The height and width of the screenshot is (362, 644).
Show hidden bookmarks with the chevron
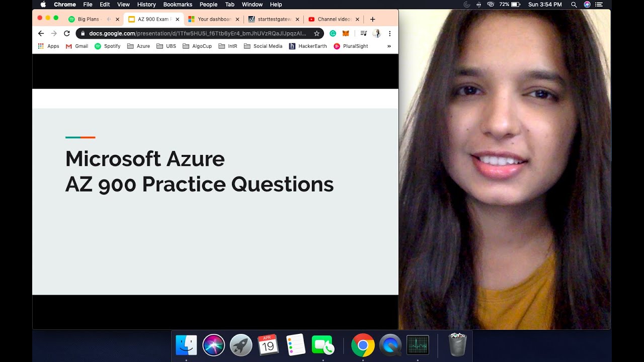tap(389, 46)
